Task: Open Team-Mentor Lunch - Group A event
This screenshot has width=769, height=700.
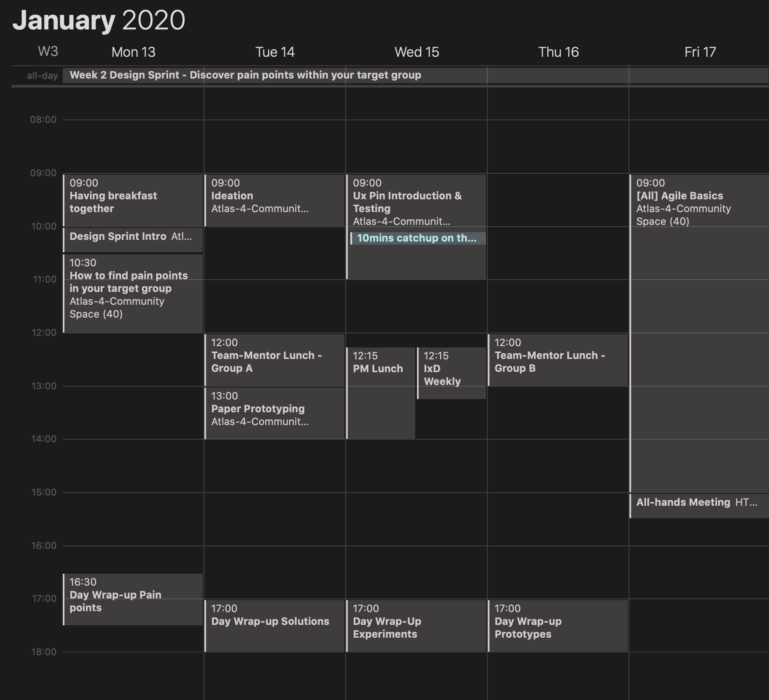Action: (274, 360)
